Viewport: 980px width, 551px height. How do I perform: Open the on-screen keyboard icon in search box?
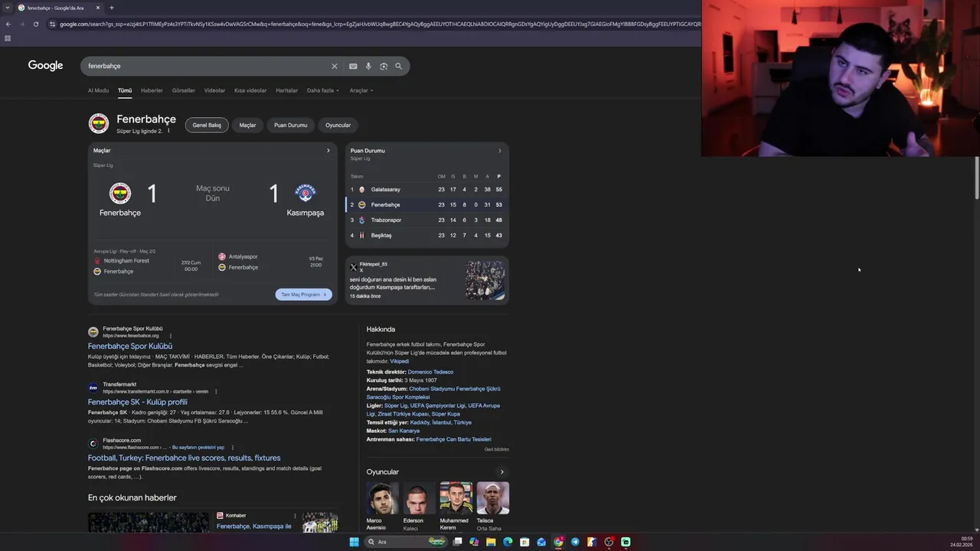point(353,66)
